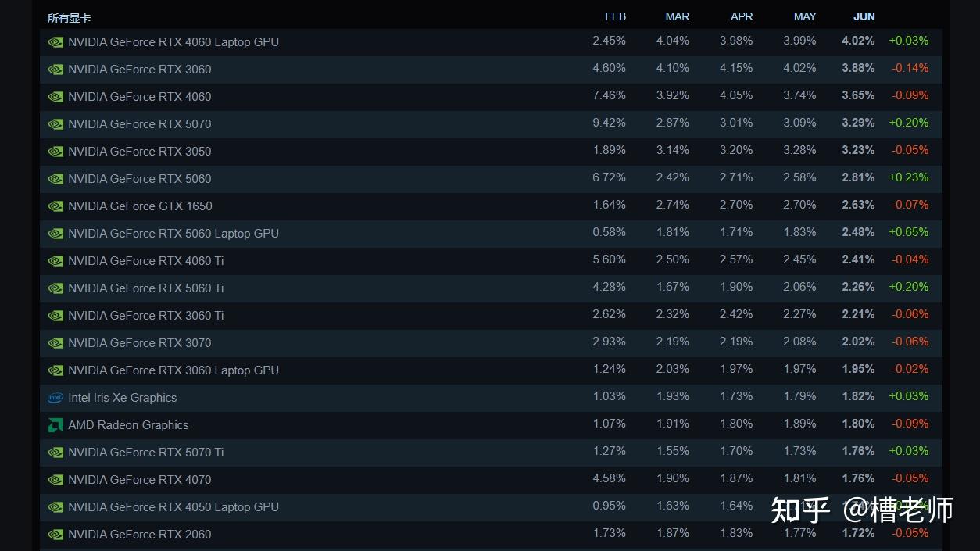Select the MAR column header
Image resolution: width=980 pixels, height=551 pixels.
pos(678,16)
